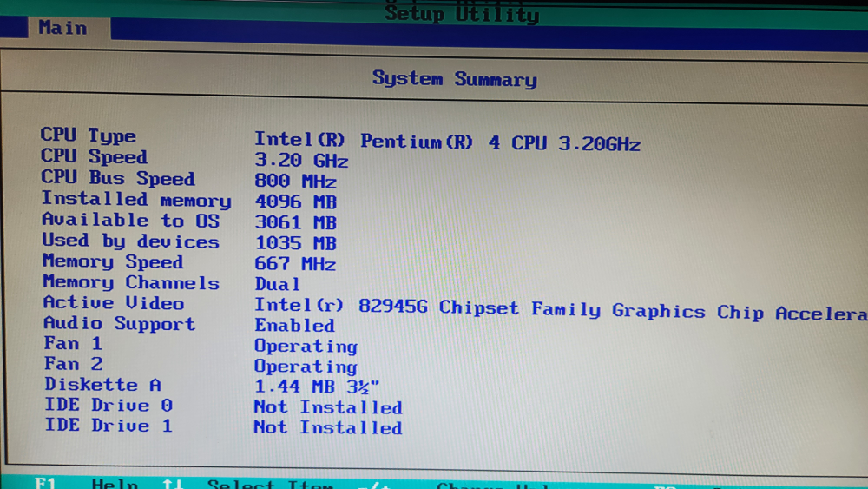Select the Fan 2 label
Image resolution: width=868 pixels, height=489 pixels.
click(x=73, y=364)
